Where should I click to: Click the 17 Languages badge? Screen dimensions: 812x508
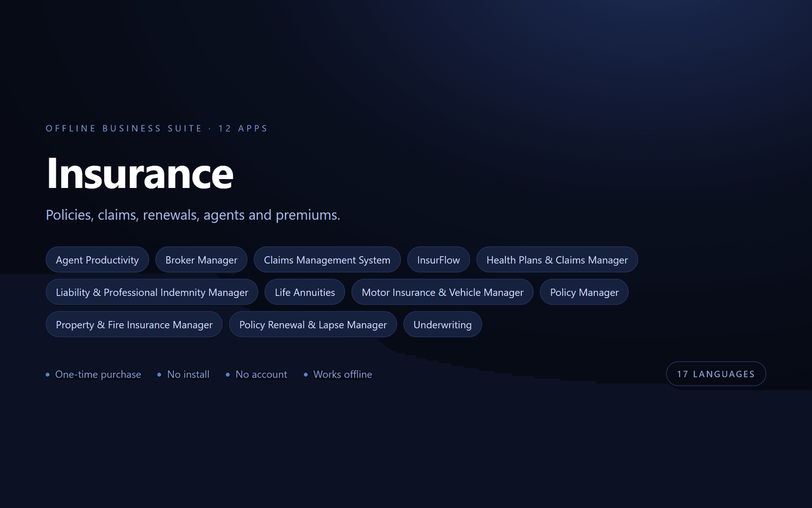pyautogui.click(x=716, y=374)
